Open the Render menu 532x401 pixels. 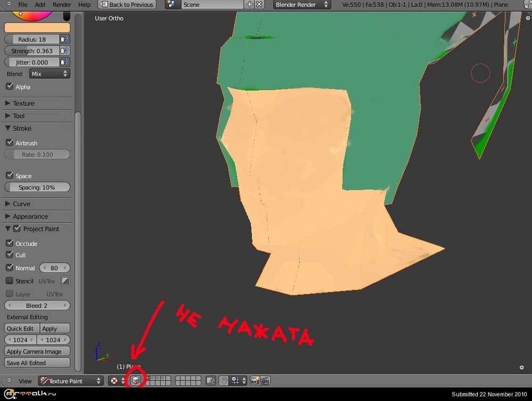coord(62,5)
